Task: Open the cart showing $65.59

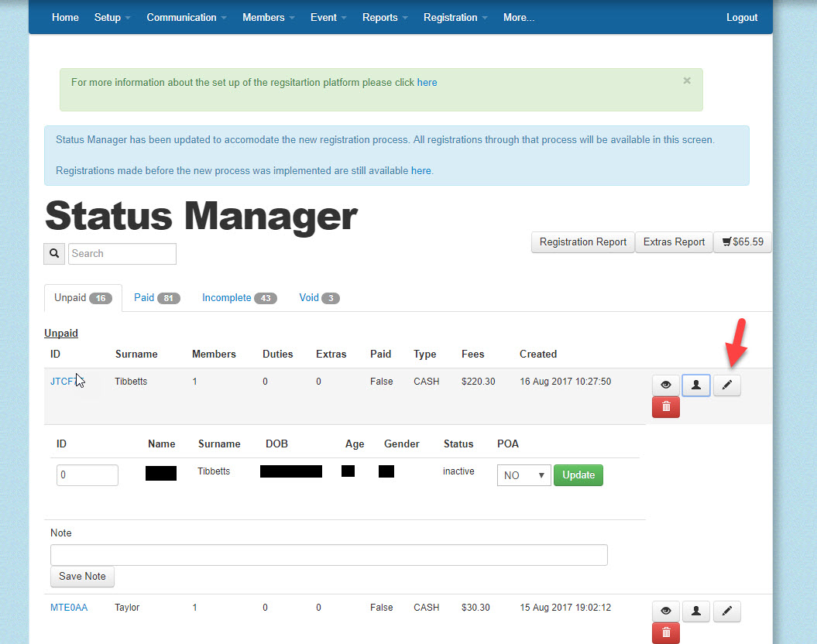Action: click(742, 242)
